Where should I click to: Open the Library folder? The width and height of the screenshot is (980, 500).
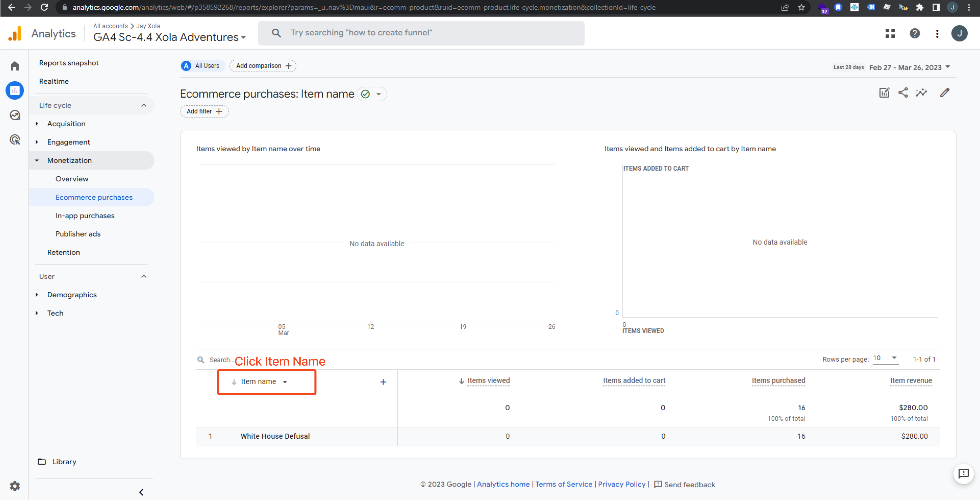57,461
